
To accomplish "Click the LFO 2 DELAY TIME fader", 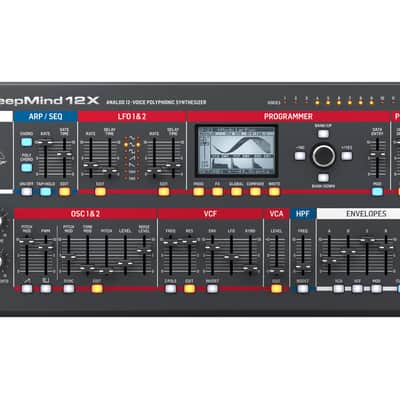I will pyautogui.click(x=173, y=165).
